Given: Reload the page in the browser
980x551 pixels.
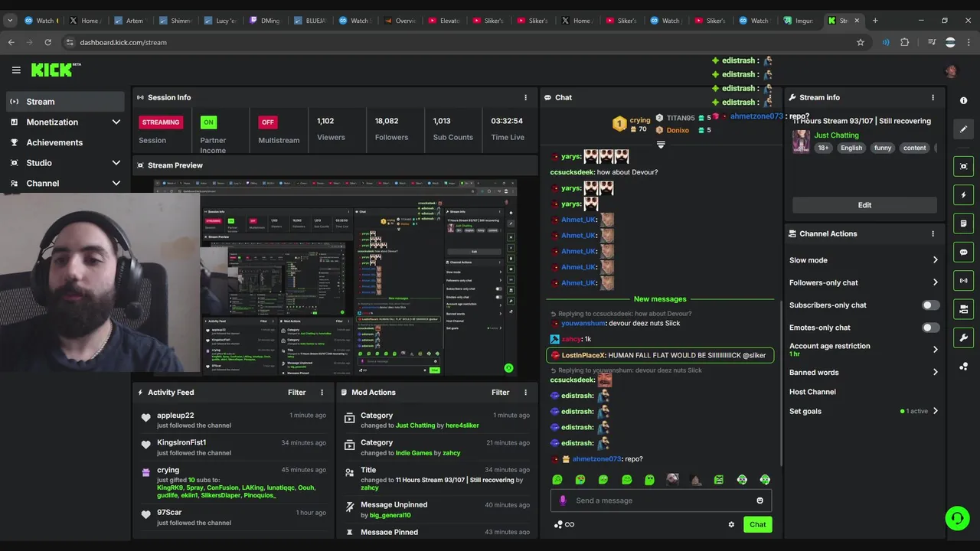Looking at the screenshot, I should (x=47, y=42).
